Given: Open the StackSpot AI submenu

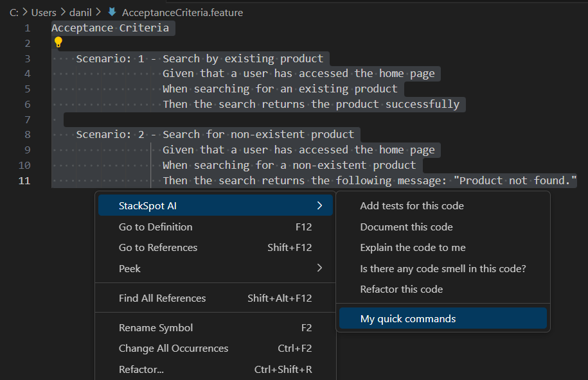Looking at the screenshot, I should [x=215, y=205].
